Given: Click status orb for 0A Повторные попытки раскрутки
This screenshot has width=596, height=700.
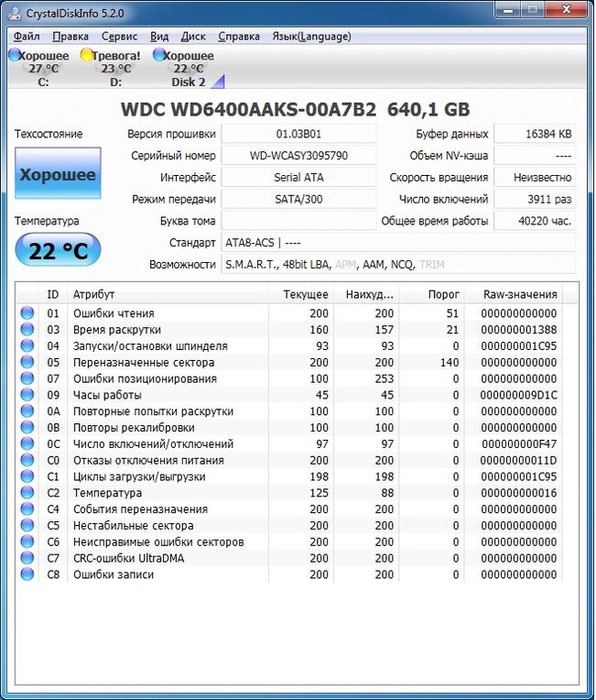Looking at the screenshot, I should [27, 410].
